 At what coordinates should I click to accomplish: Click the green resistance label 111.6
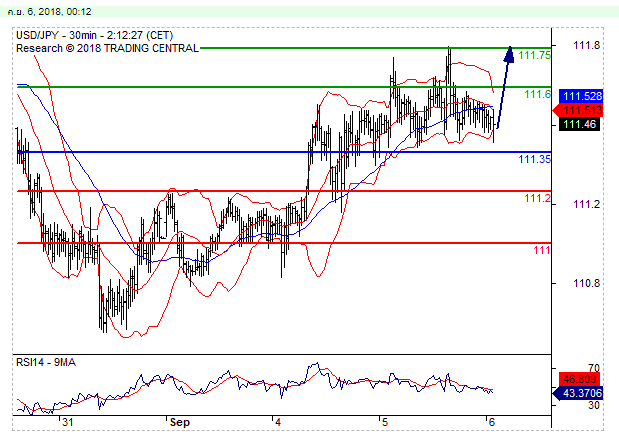(x=537, y=94)
